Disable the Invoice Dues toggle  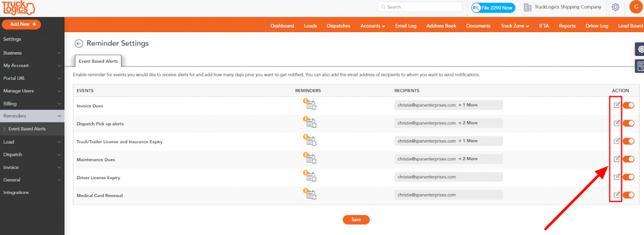[628, 105]
